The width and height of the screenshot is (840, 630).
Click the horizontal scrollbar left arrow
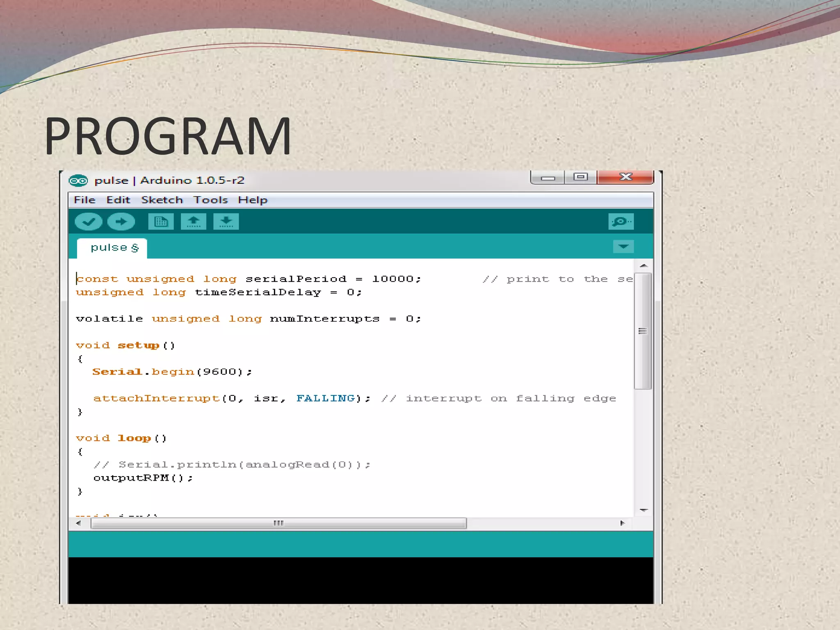point(78,523)
